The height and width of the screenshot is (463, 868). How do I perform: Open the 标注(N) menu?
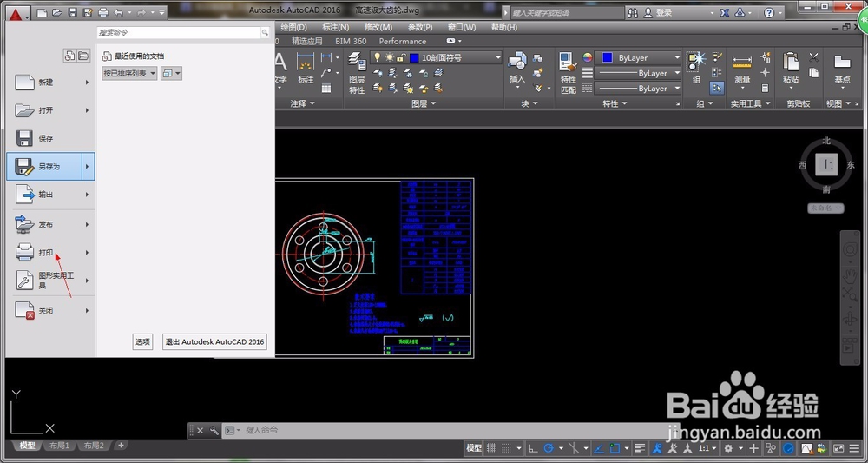335,27
